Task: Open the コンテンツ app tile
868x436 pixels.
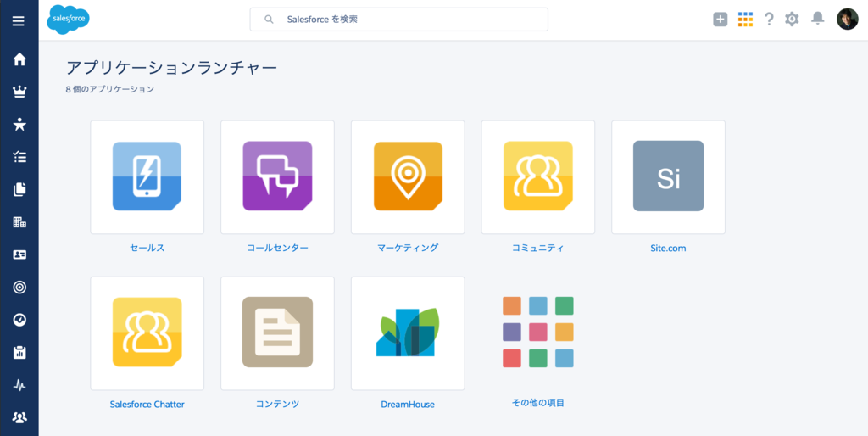Action: [277, 333]
